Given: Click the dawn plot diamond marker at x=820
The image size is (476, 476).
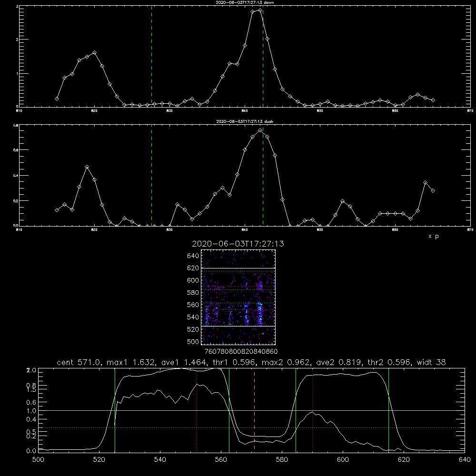Looking at the screenshot, I should click(x=94, y=52).
